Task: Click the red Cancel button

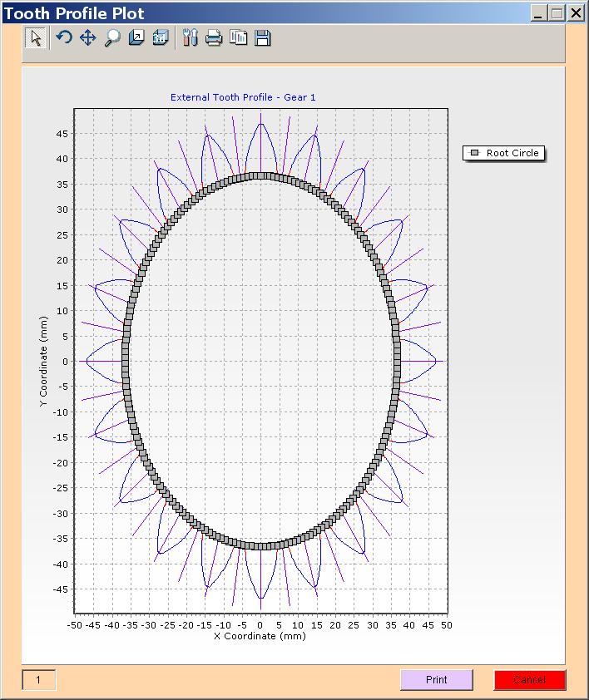Action: coord(530,679)
